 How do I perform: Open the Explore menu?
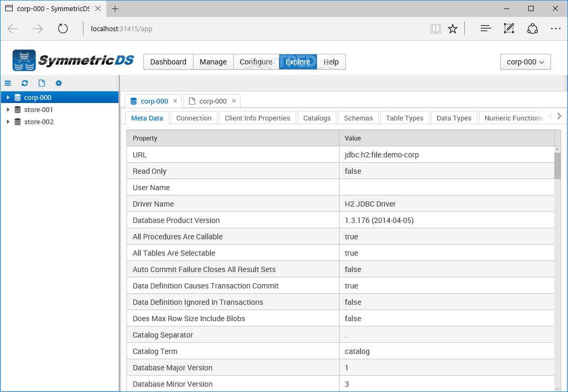pos(298,62)
